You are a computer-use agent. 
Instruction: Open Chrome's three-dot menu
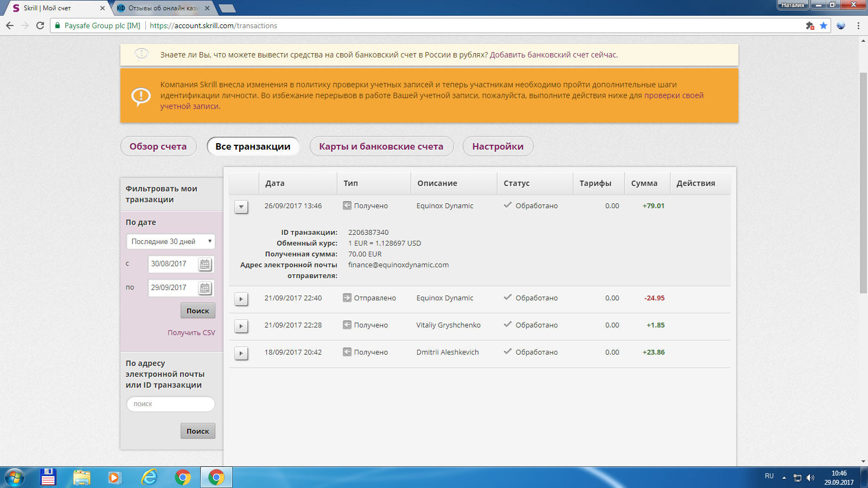[858, 25]
